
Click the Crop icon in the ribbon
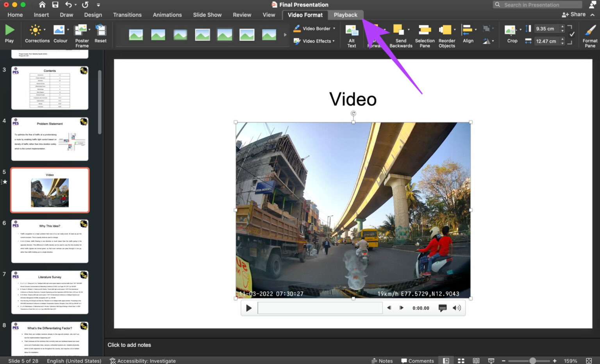(x=511, y=34)
